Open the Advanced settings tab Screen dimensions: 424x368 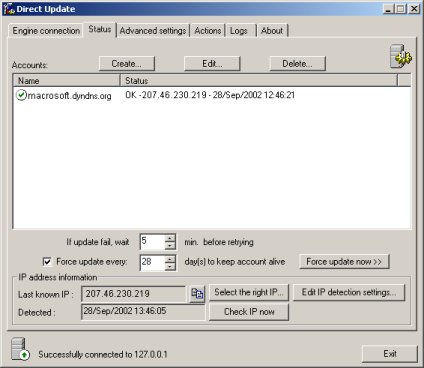tap(153, 31)
